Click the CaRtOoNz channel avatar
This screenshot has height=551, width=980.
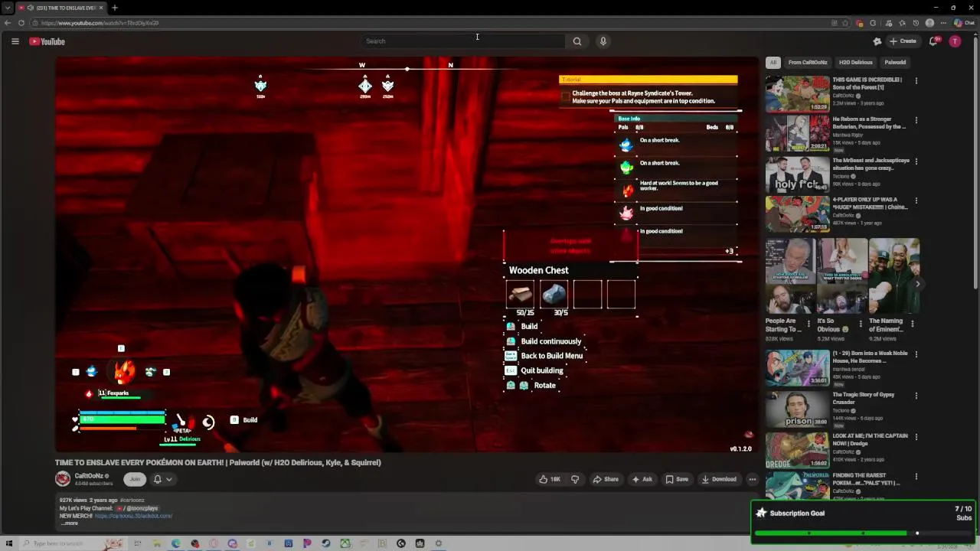[63, 479]
